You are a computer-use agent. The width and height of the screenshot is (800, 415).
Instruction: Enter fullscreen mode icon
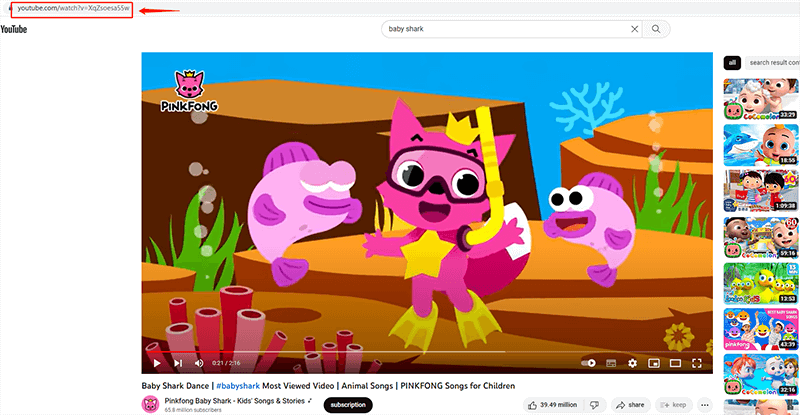click(696, 363)
